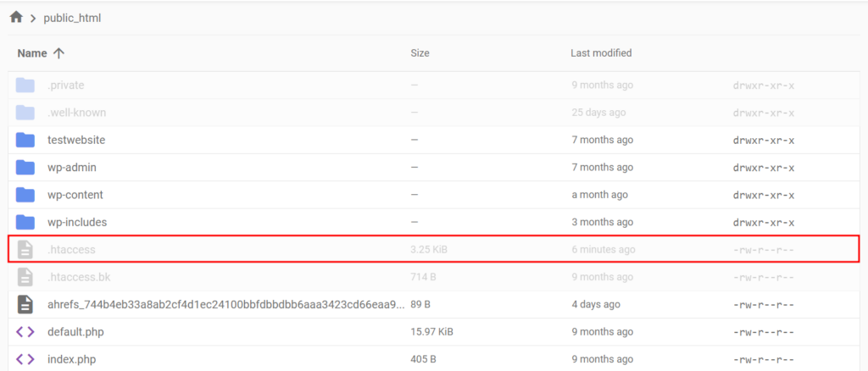
Task: Click the '6 minutes ago' modified time
Action: (x=604, y=250)
